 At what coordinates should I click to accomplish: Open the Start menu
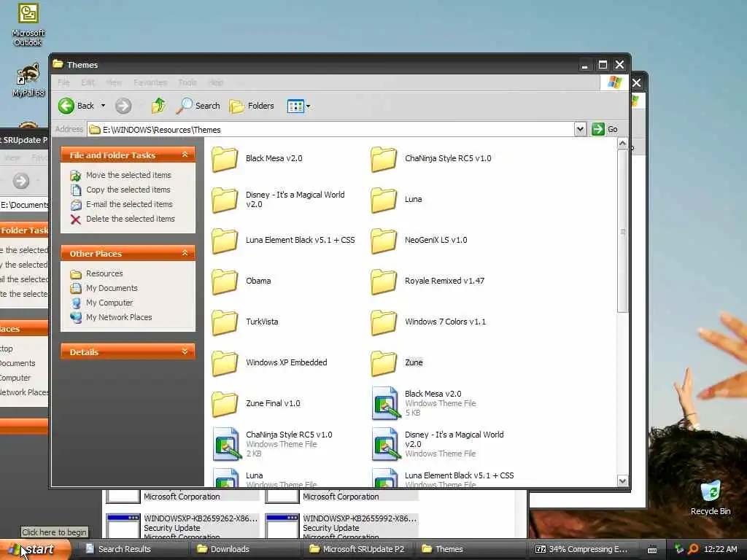pos(34,550)
